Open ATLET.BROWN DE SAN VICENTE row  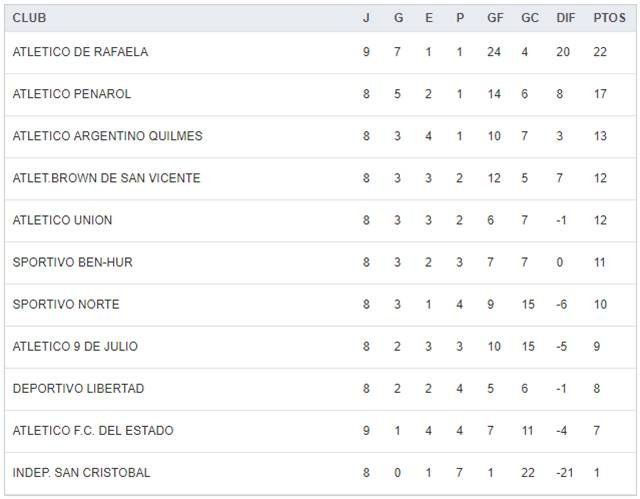pyautogui.click(x=106, y=178)
